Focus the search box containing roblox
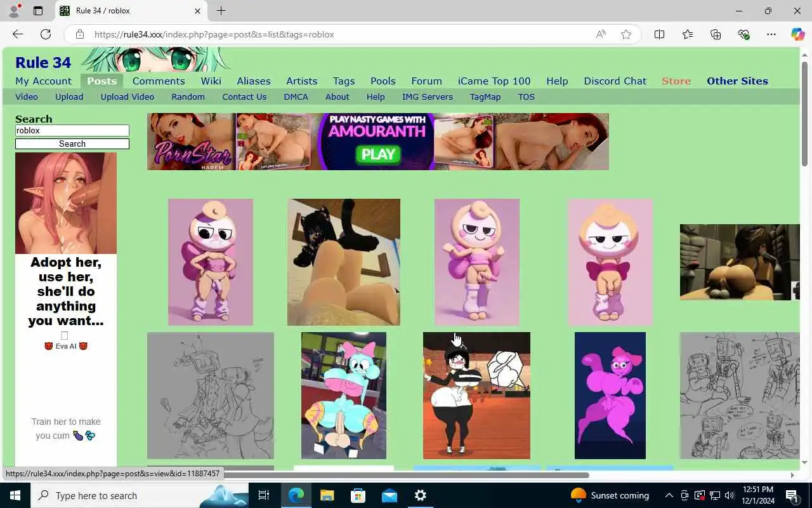 click(72, 130)
